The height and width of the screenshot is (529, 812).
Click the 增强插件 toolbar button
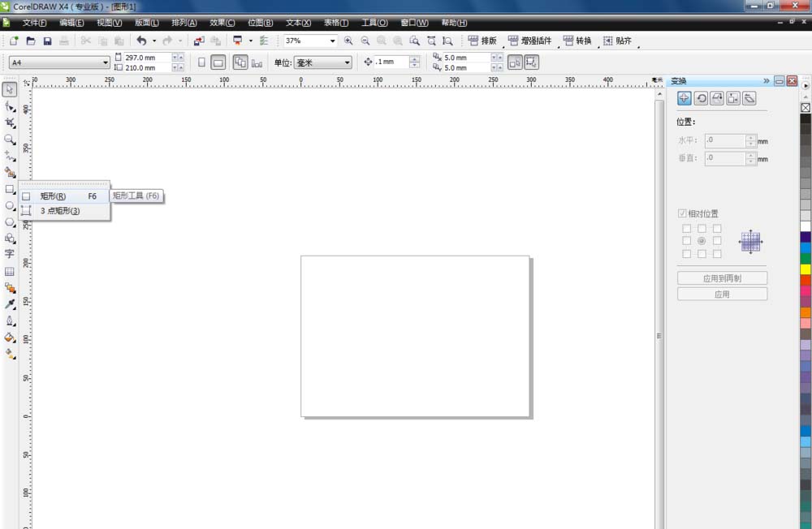(x=529, y=41)
